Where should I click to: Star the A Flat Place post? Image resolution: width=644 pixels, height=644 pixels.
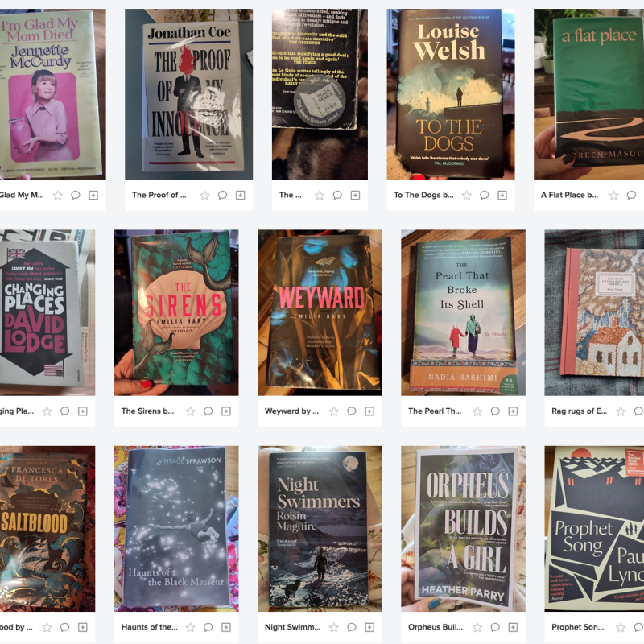[613, 195]
